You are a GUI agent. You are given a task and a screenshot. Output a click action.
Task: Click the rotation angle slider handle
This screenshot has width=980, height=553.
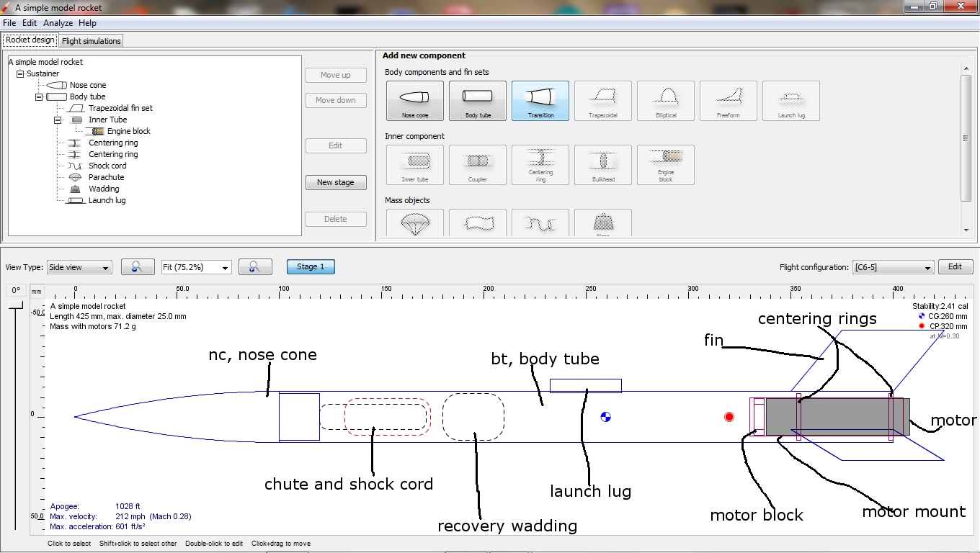pos(16,307)
